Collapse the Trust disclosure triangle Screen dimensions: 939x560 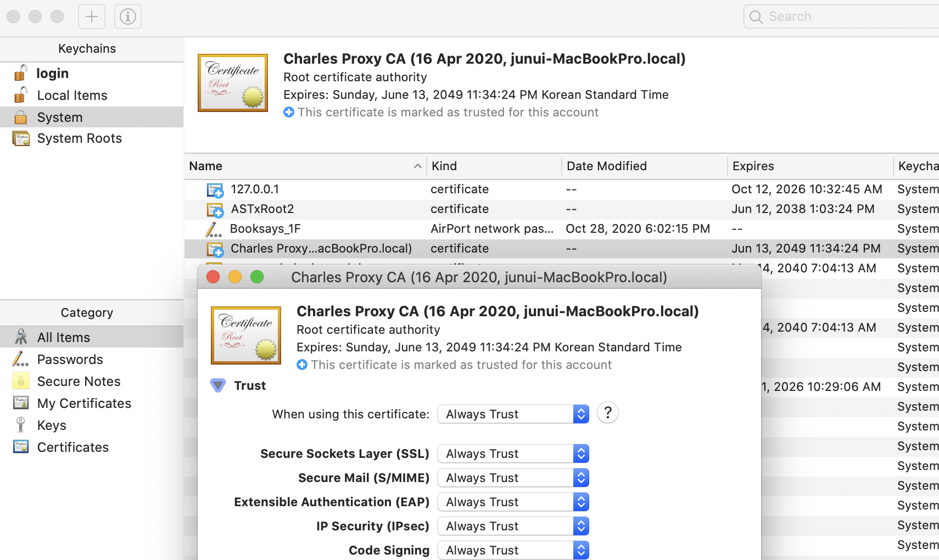(x=218, y=385)
